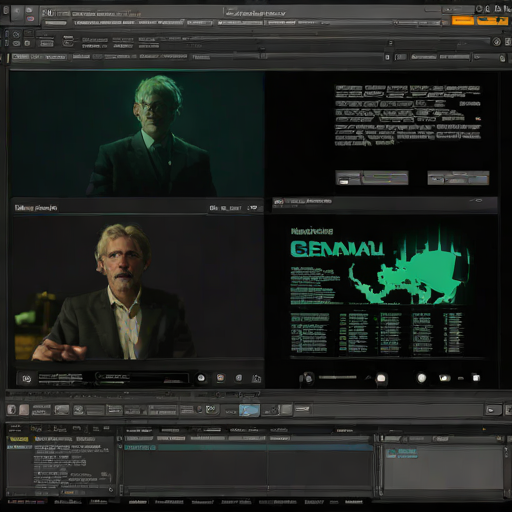512x512 pixels.
Task: Click the red-tinted icon in the top-left corner
Action: (30, 19)
